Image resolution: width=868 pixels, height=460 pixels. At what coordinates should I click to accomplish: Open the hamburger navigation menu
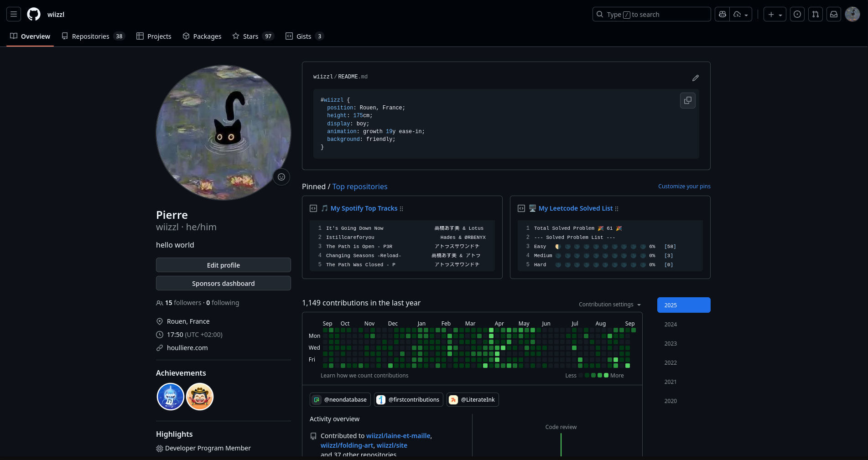14,14
